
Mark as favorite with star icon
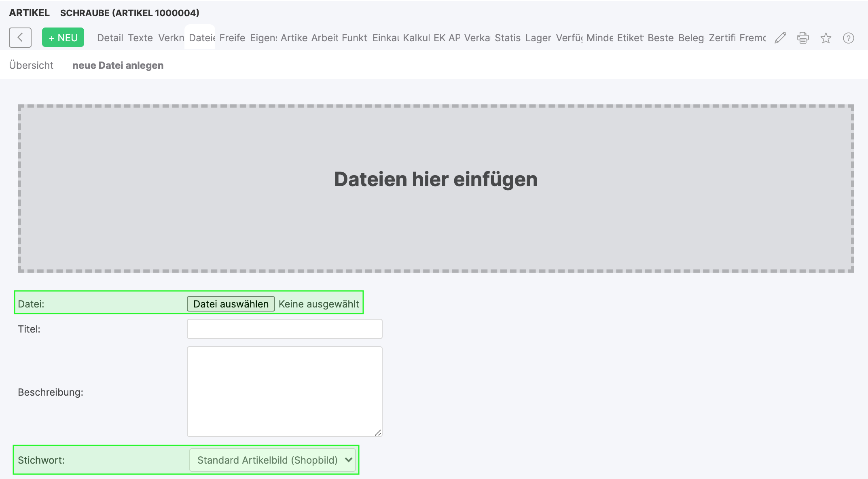click(826, 38)
